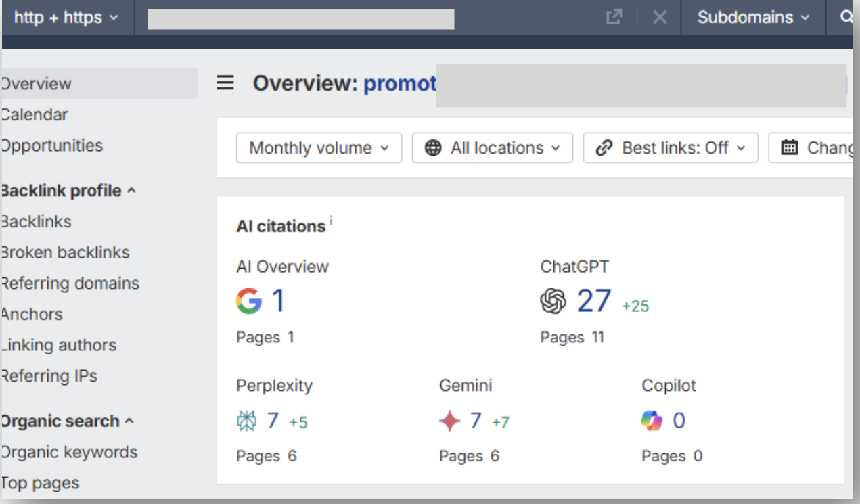Click the Copilot citation count 0
The height and width of the screenshot is (504, 860).
pyautogui.click(x=679, y=421)
